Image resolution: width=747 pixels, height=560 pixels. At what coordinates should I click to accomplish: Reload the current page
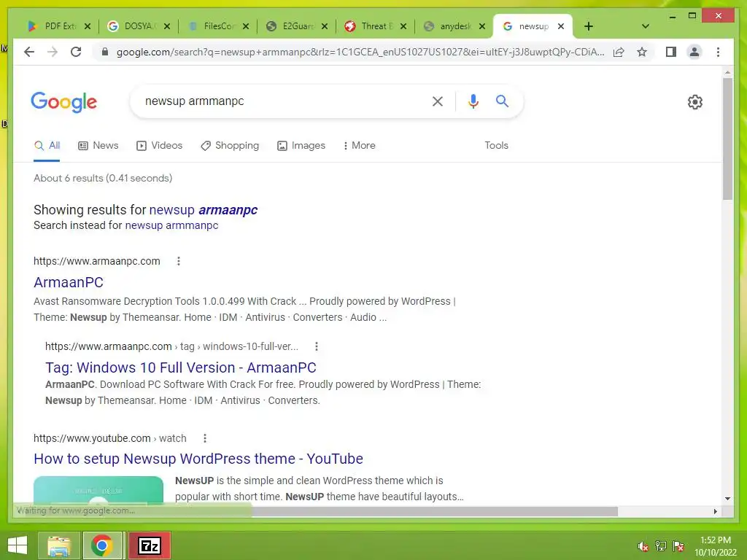pos(76,52)
